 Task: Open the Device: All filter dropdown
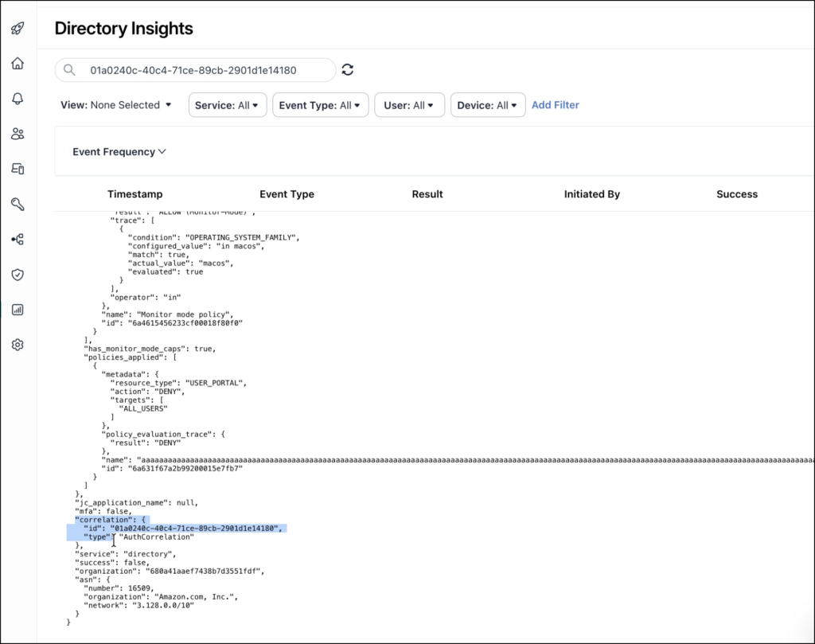pos(488,105)
